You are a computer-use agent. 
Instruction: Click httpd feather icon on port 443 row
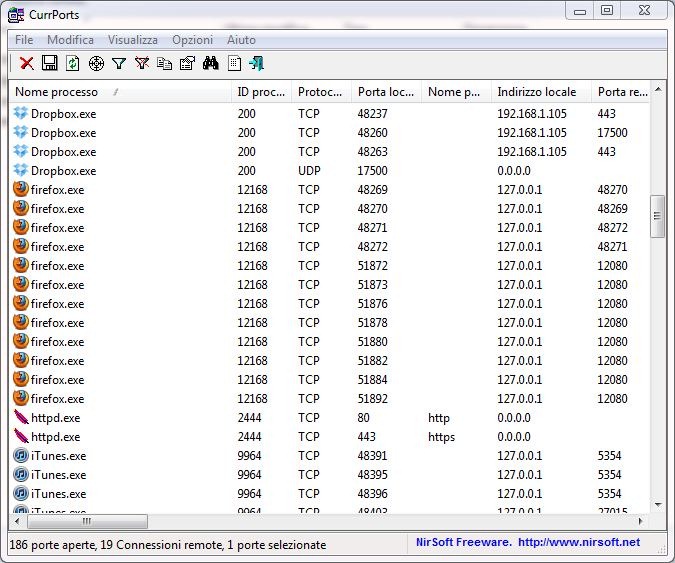coord(21,436)
